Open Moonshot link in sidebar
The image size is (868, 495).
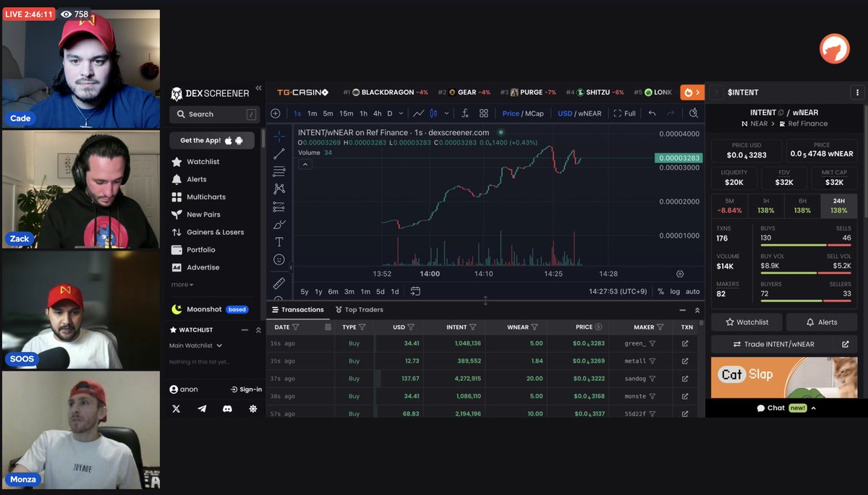210,309
